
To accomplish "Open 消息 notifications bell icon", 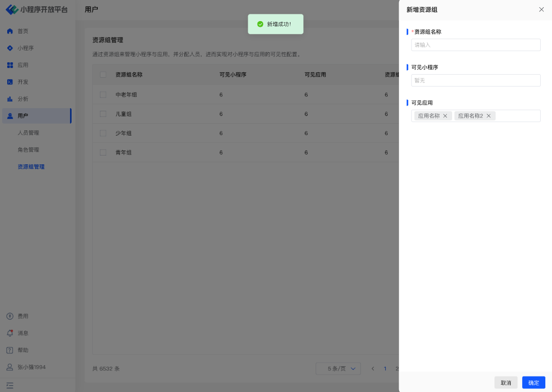I will (x=10, y=333).
